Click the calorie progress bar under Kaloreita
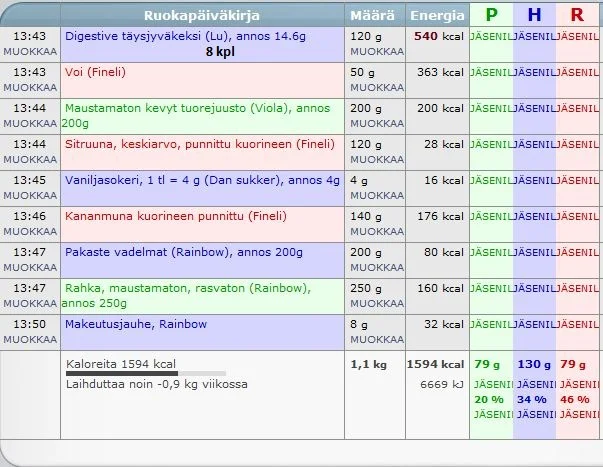603x467 pixels. click(x=130, y=374)
